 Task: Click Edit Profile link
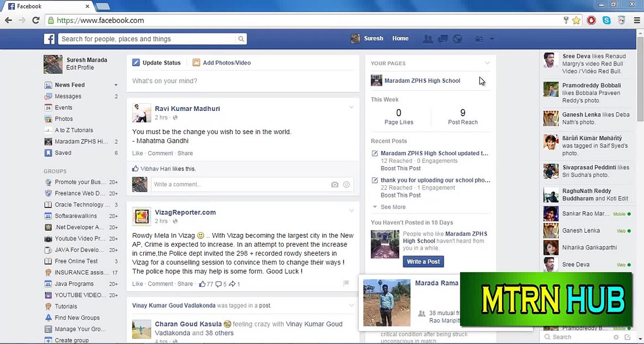click(x=80, y=68)
